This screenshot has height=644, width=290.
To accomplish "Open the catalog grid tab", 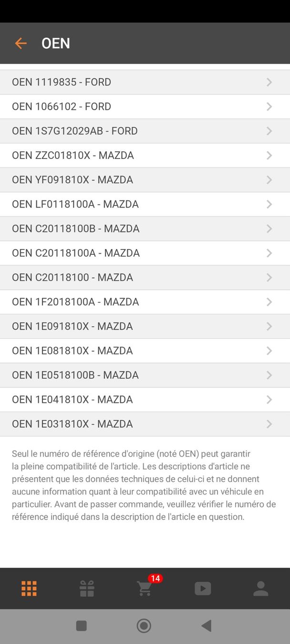I will (x=29, y=588).
